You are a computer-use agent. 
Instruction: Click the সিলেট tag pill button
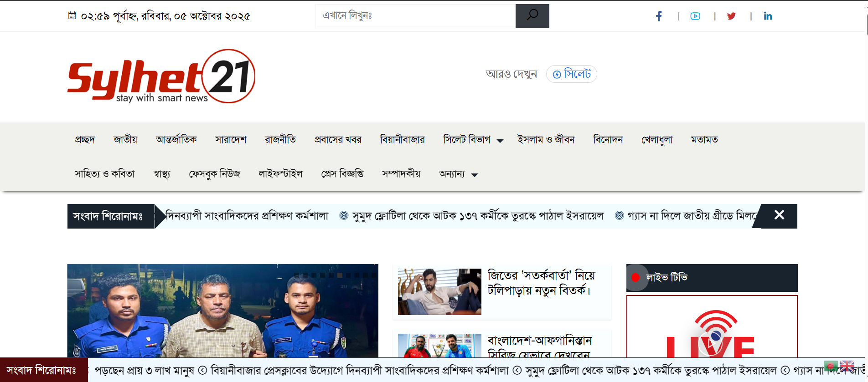572,74
